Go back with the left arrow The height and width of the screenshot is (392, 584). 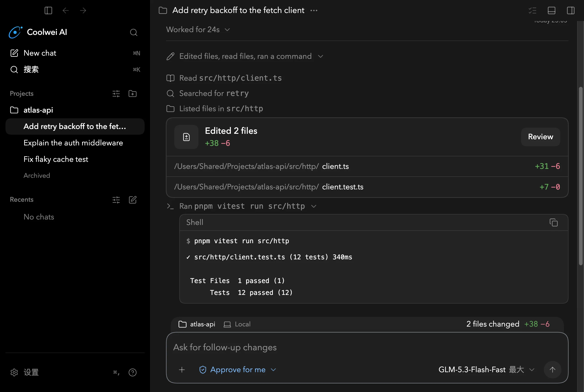point(65,10)
